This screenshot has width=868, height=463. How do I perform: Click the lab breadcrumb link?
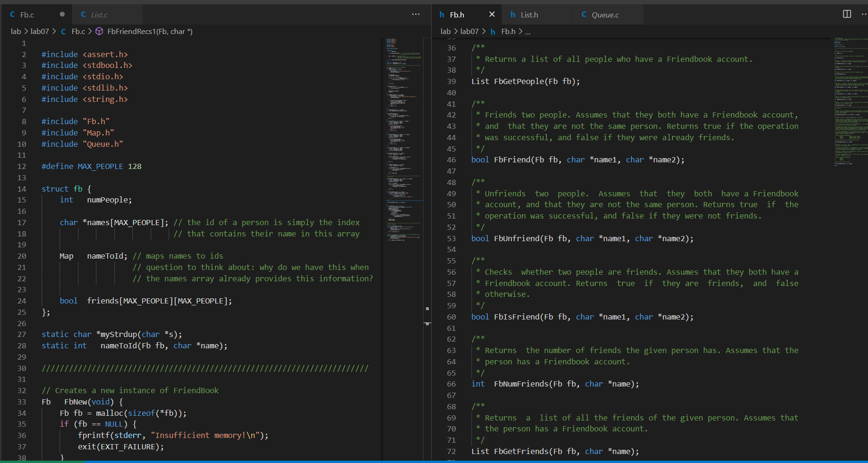(16, 31)
